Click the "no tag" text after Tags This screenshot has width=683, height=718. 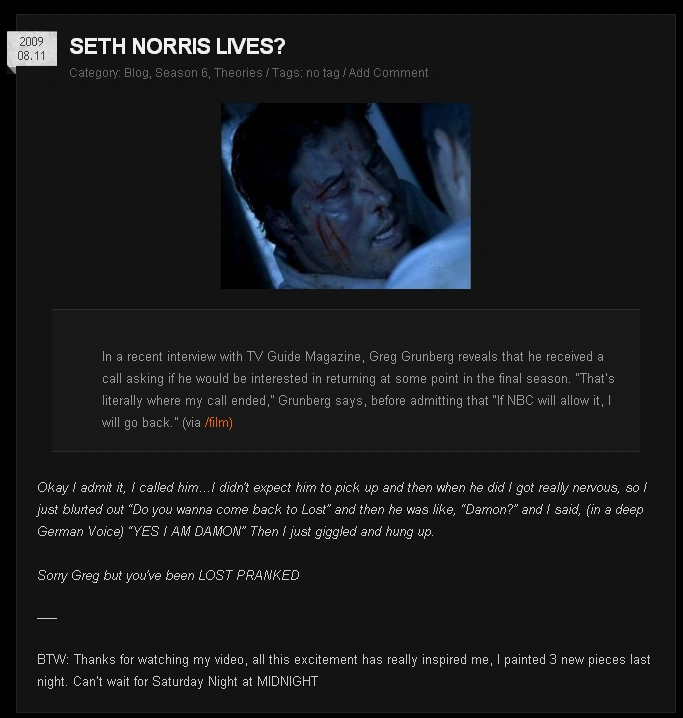tap(323, 73)
